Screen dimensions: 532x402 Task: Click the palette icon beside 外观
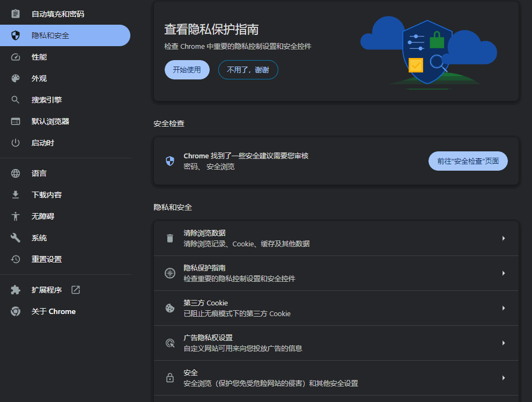(x=16, y=78)
